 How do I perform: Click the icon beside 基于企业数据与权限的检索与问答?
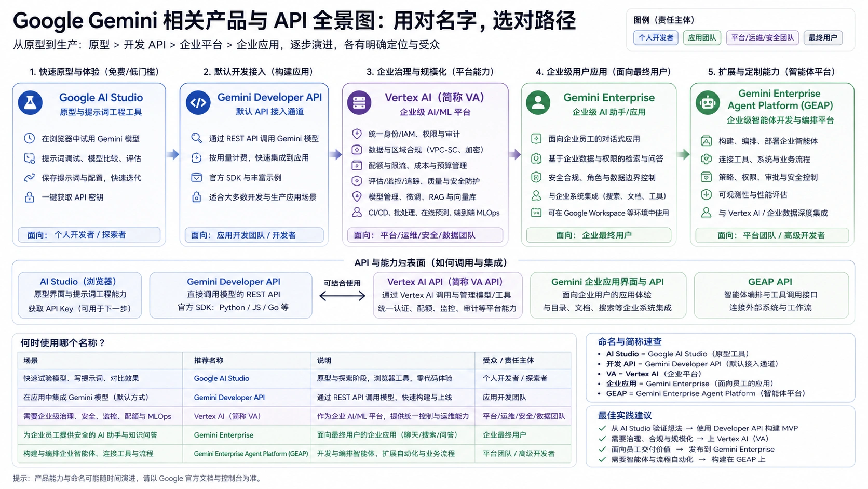[x=536, y=158]
